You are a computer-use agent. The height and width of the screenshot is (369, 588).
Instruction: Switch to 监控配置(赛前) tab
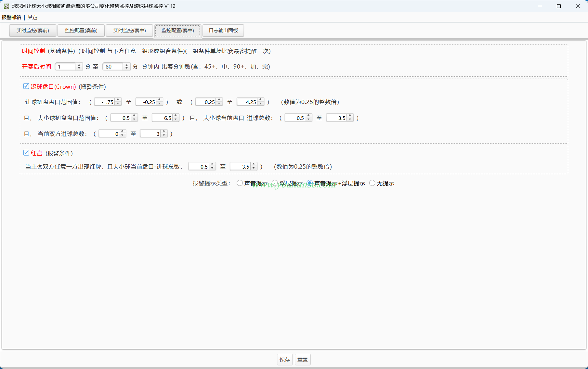(81, 31)
